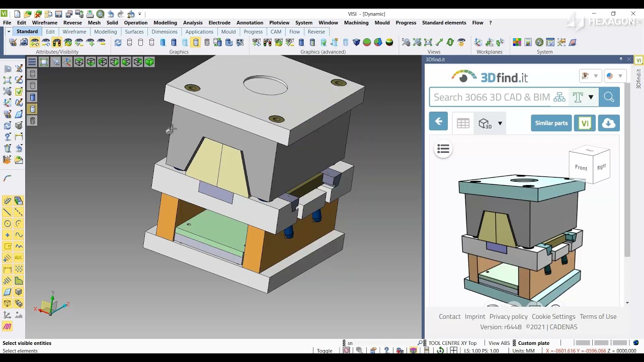
Task: Open the Cookie Settings link
Action: [x=553, y=316]
